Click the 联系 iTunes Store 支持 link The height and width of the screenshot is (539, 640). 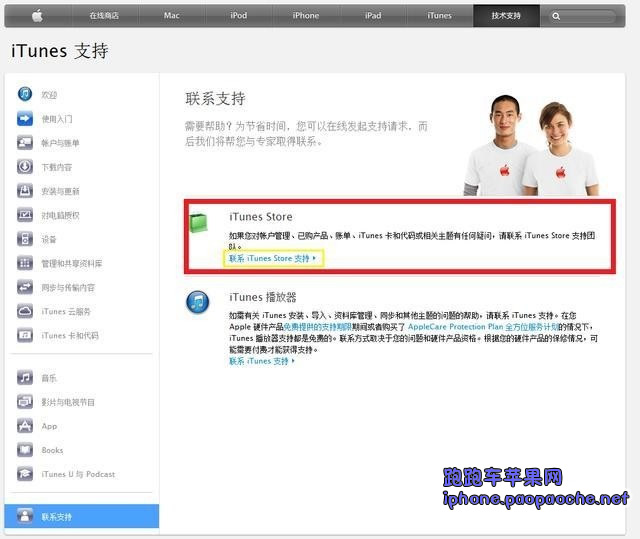coord(272,258)
